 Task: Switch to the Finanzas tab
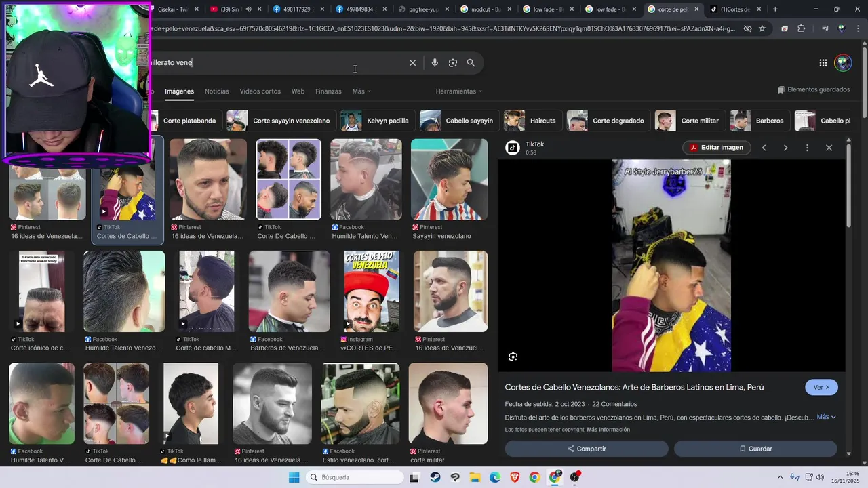pos(328,91)
